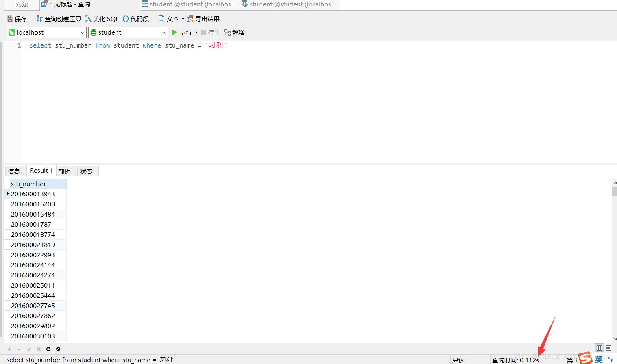Open the localhost connection dropdown
Image resolution: width=617 pixels, height=364 pixels.
coord(46,32)
